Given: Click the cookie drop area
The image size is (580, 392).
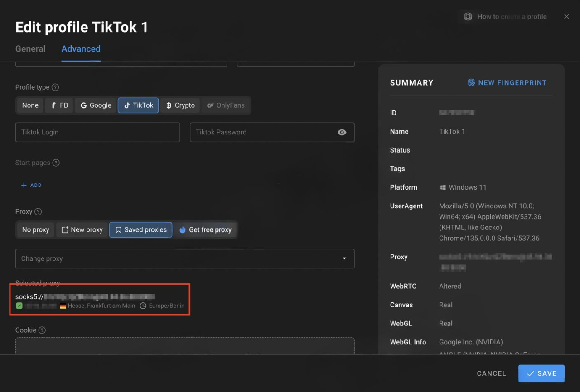Looking at the screenshot, I should 185,346.
